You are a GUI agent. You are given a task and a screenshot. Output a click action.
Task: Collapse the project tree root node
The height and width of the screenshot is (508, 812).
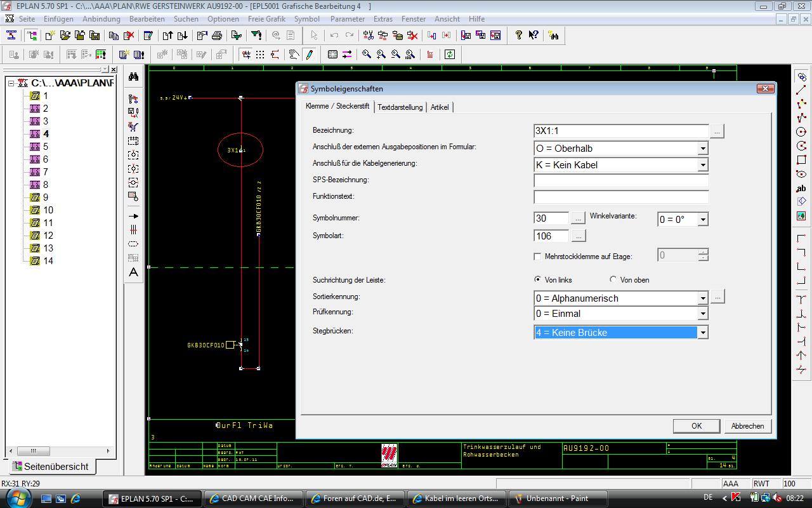(11, 83)
